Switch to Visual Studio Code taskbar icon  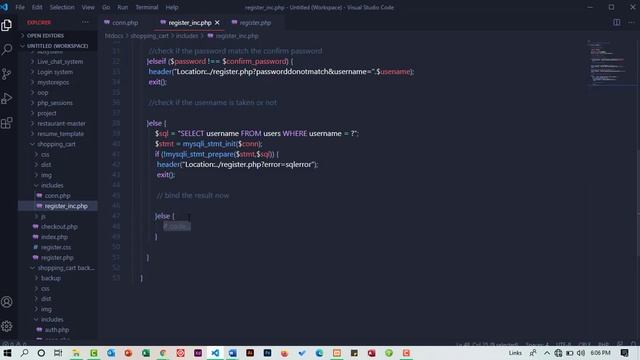point(215,353)
